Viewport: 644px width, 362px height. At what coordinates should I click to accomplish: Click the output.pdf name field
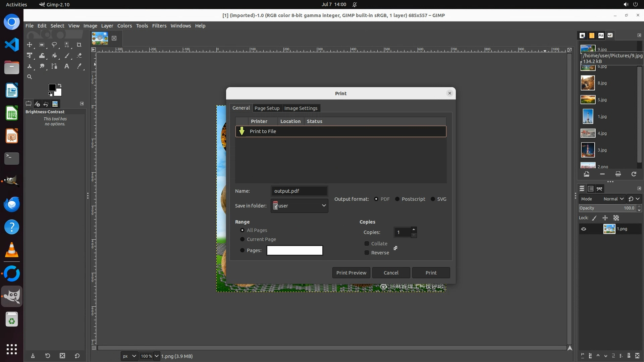click(299, 191)
